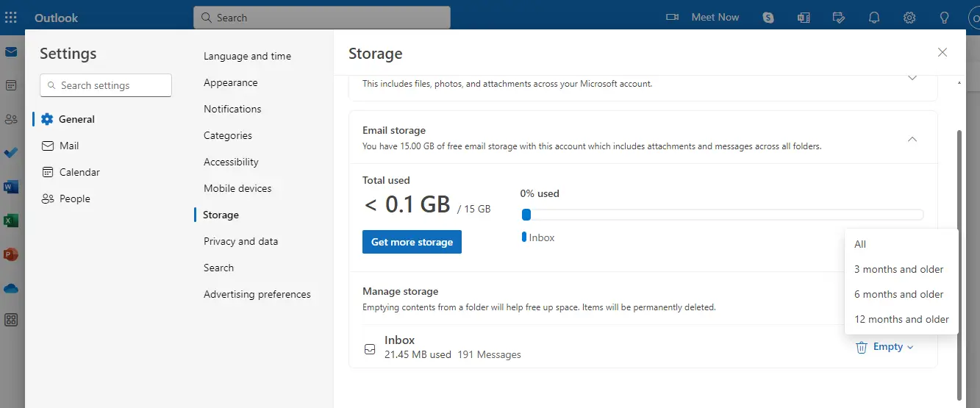980x408 pixels.
Task: Open the Search settings page in General
Action: [x=218, y=268]
